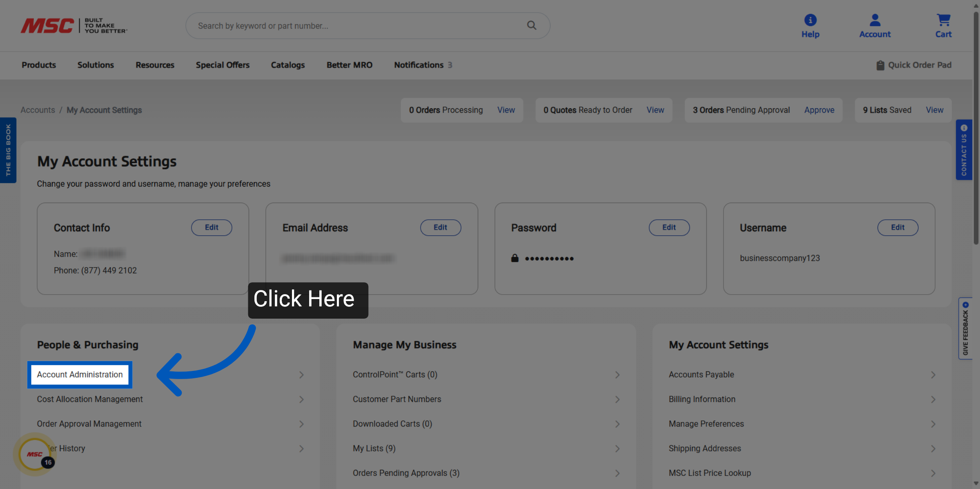Click chevron beside Downloaded Carts
980x489 pixels.
tap(617, 424)
